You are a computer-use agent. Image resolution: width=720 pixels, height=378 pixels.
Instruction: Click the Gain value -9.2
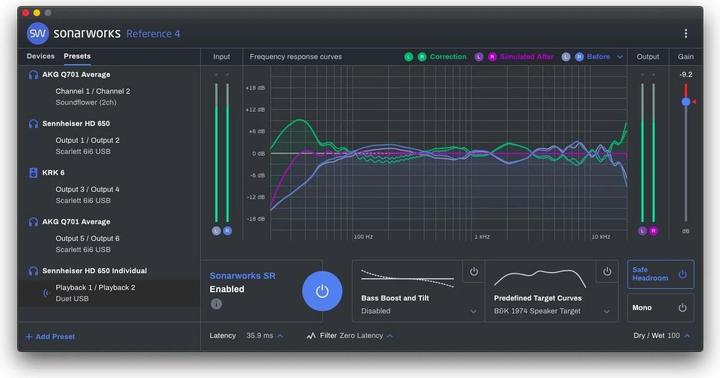point(686,74)
